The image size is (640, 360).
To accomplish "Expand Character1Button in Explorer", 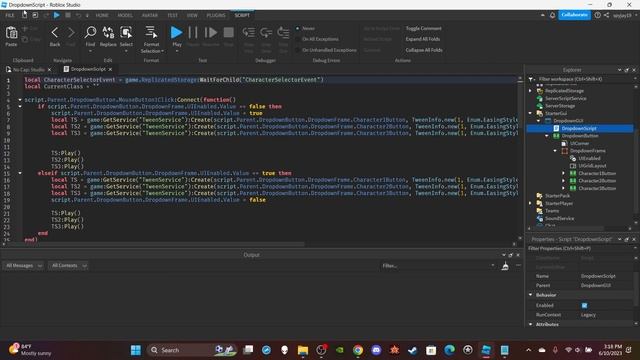I will pos(564,173).
